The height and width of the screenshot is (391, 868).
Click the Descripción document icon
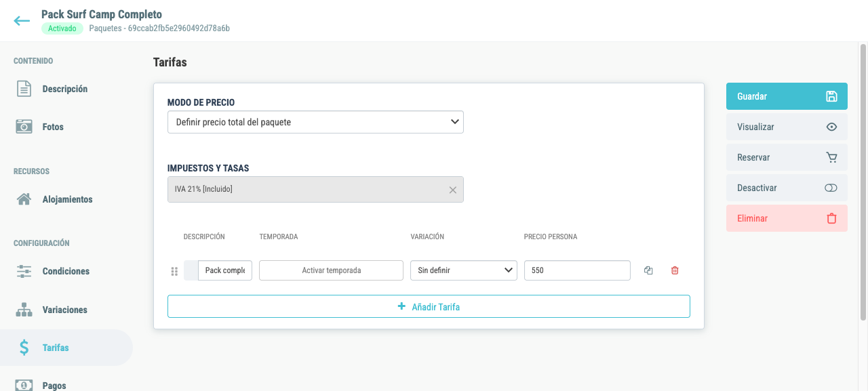[24, 89]
